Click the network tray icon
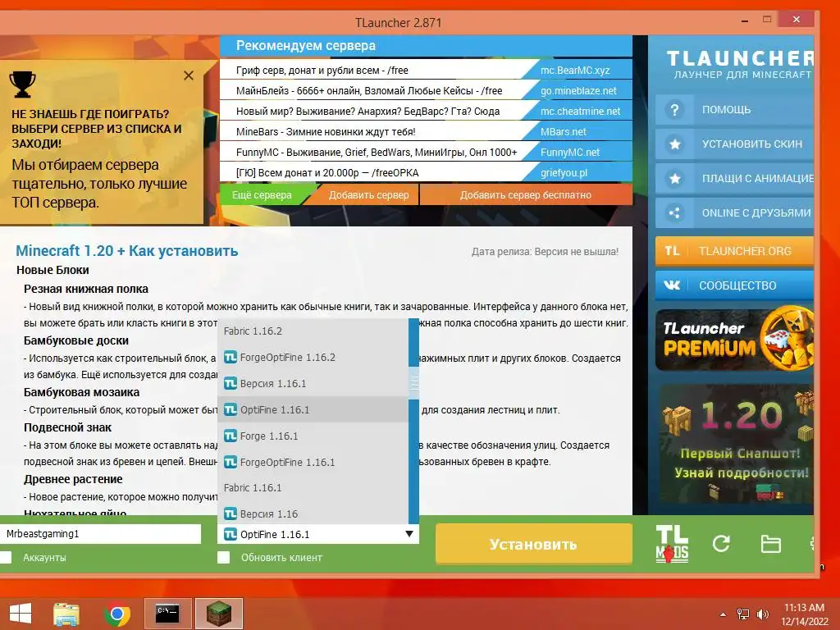 click(x=743, y=614)
